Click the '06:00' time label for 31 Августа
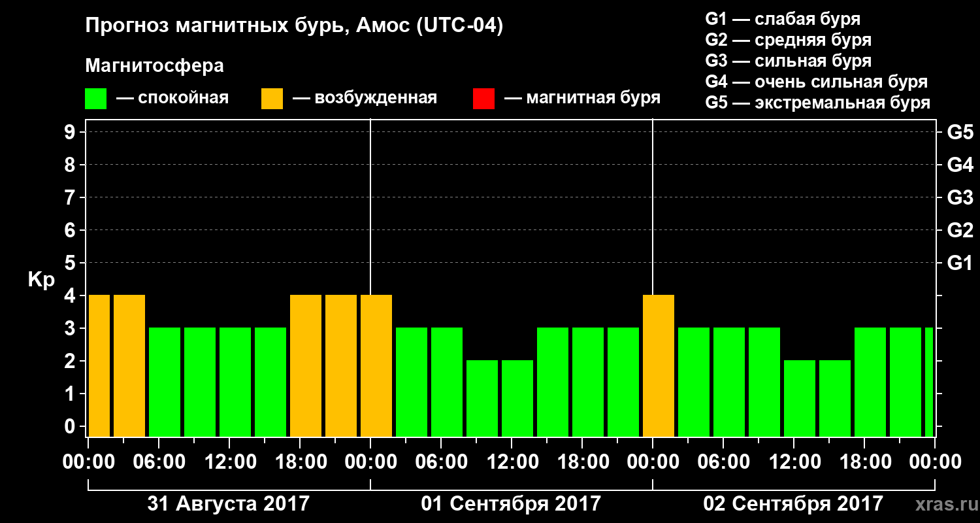Viewport: 980px width, 523px height. (x=159, y=462)
